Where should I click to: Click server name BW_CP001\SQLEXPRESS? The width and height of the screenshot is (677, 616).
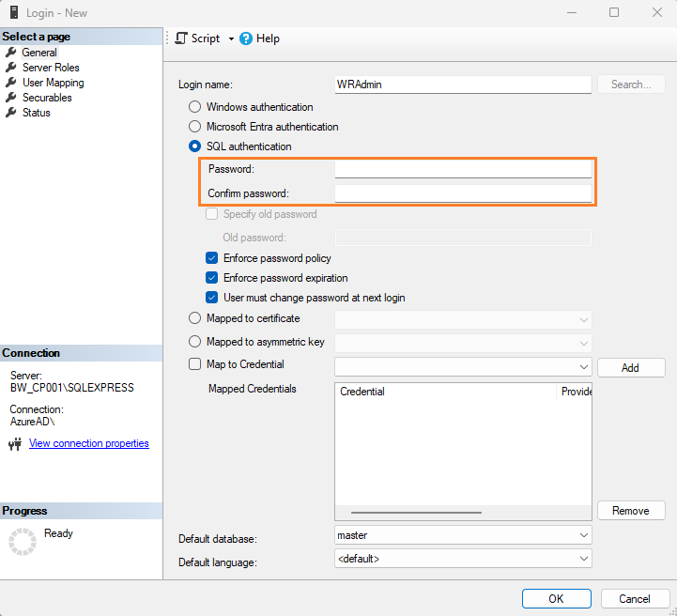point(72,388)
